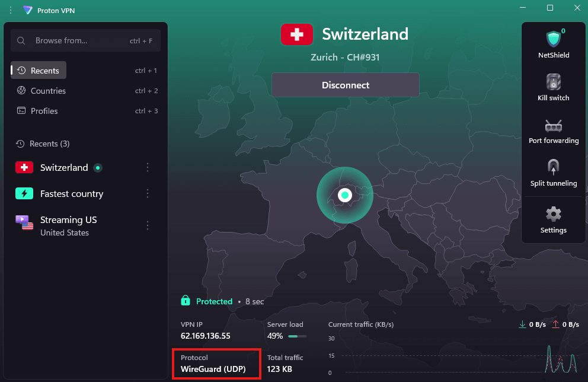
Task: Click the 49% server load value
Action: 275,336
